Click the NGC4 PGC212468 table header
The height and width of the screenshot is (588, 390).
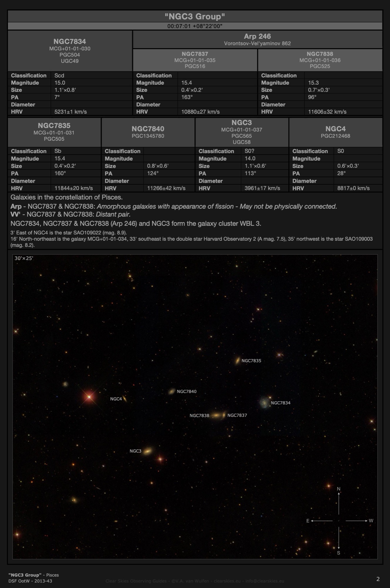pos(335,132)
